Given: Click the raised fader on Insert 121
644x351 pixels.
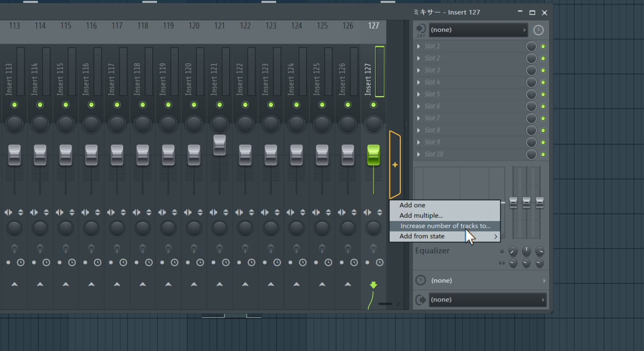Looking at the screenshot, I should [x=219, y=146].
